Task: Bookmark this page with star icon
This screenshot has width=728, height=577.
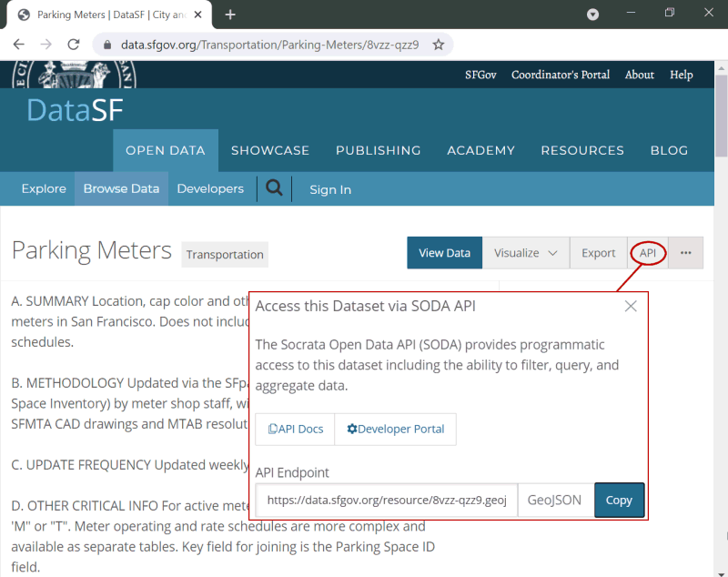Action: (439, 45)
